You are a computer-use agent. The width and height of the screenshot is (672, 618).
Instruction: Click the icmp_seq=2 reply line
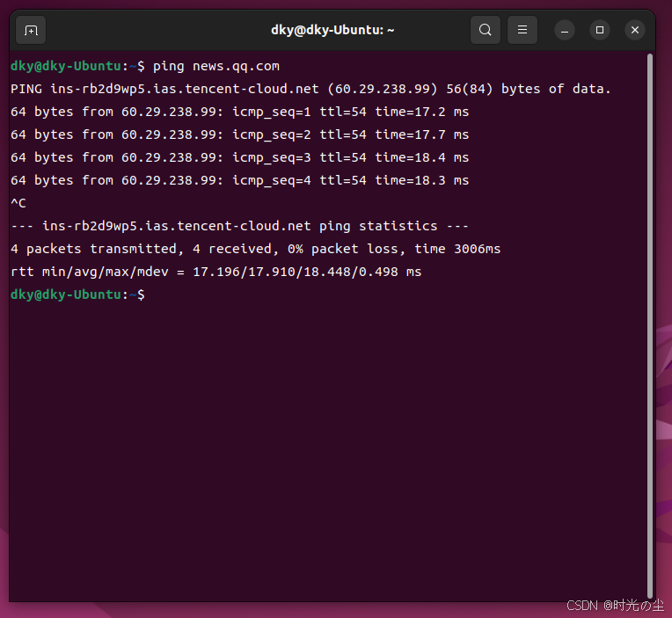(239, 135)
